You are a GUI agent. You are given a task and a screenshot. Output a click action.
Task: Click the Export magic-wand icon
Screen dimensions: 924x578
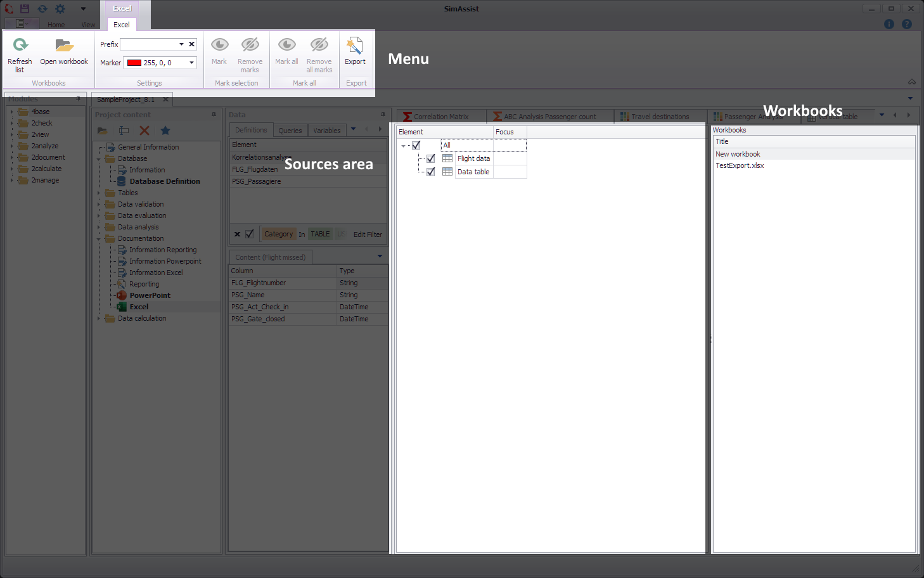[x=355, y=46]
